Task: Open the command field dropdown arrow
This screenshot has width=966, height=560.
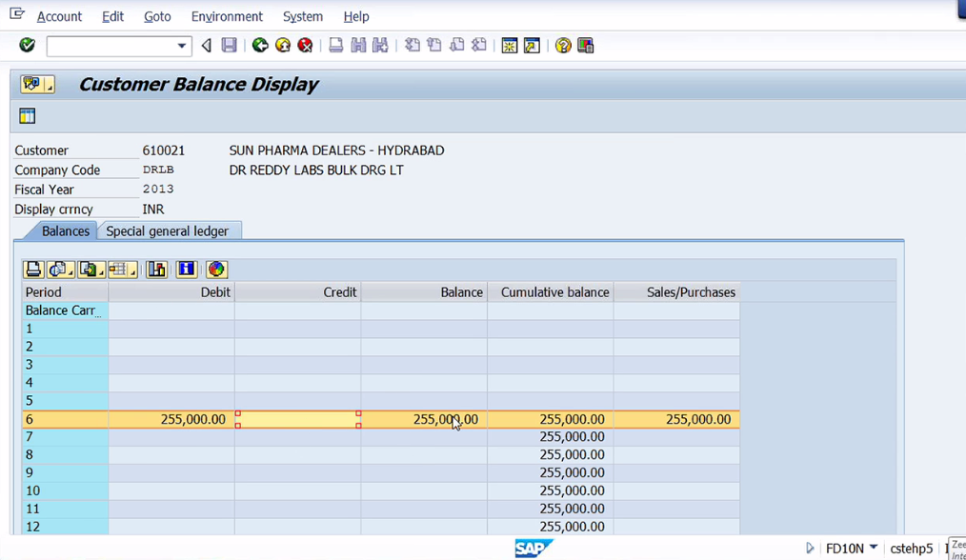Action: [x=181, y=46]
